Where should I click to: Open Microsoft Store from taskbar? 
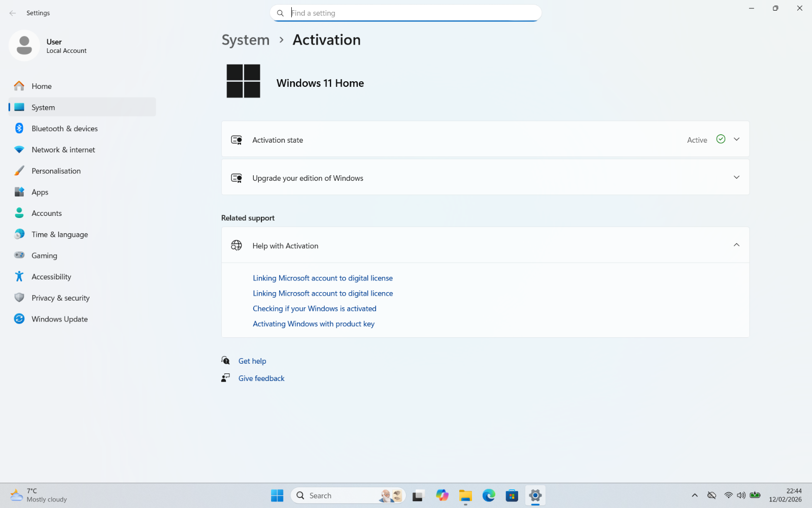(512, 495)
